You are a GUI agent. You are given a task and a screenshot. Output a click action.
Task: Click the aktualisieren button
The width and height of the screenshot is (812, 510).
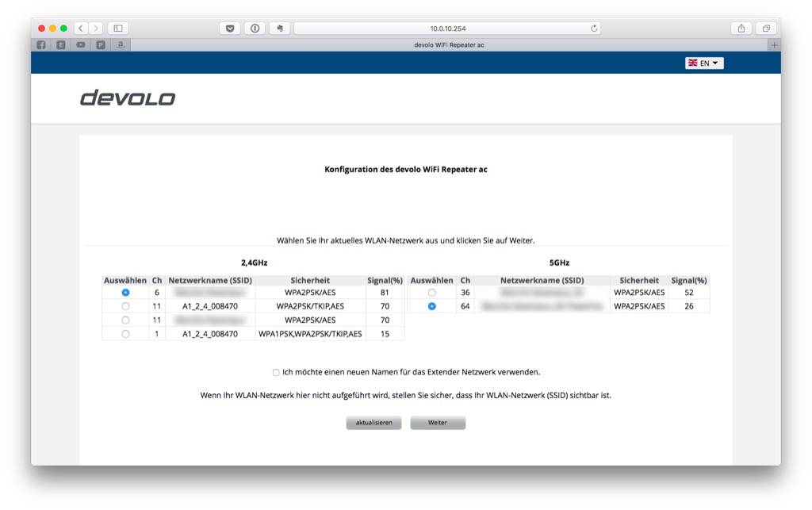pos(374,423)
